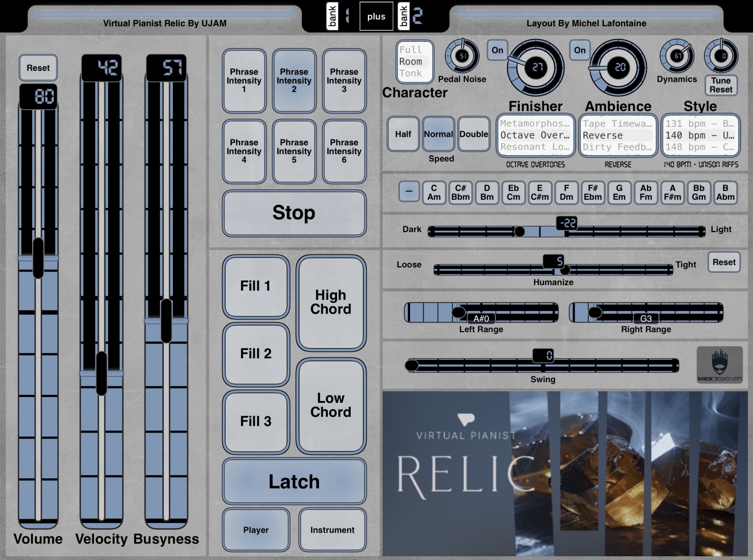The image size is (753, 560).
Task: Select key Bb / Gm
Action: 699,192
